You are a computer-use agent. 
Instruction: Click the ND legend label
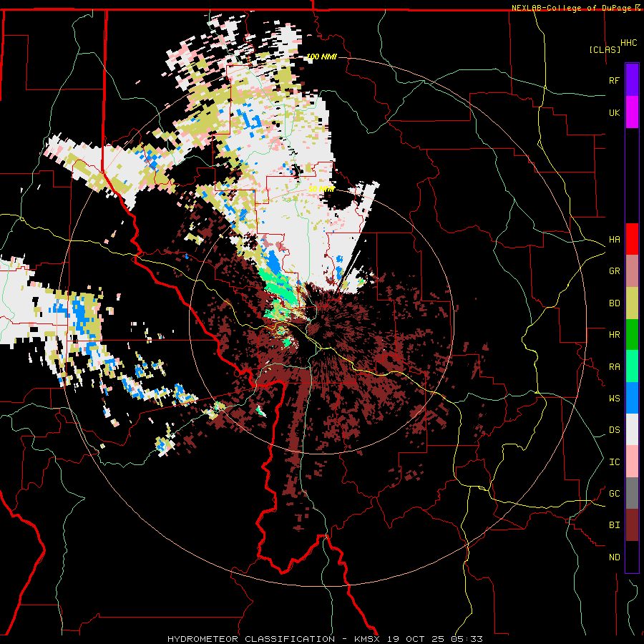click(x=614, y=557)
